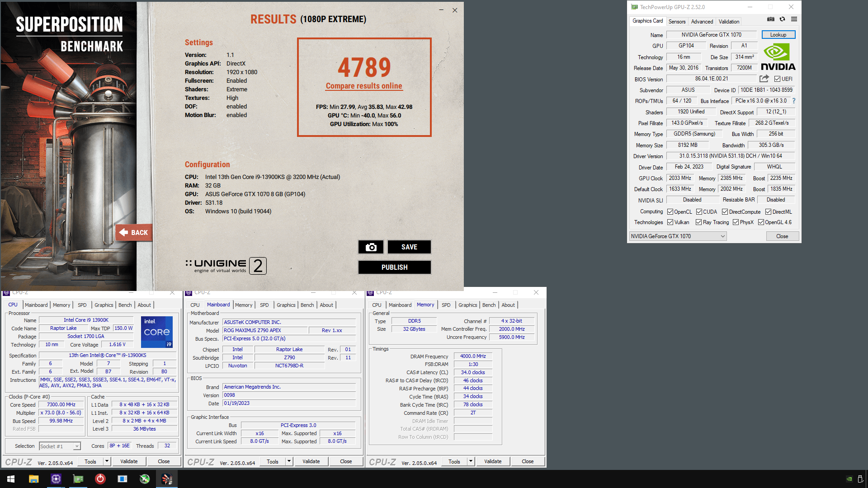Switch to the Advanced tab in GPU-Z
This screenshot has height=488, width=868.
click(x=702, y=22)
